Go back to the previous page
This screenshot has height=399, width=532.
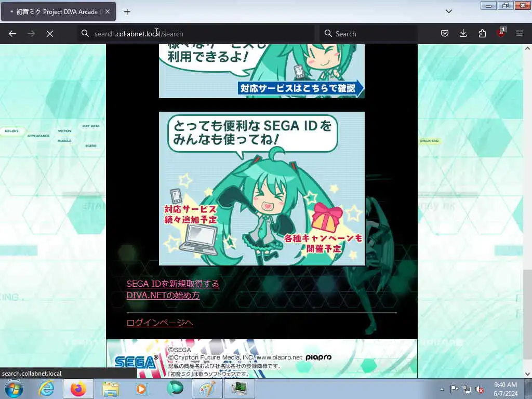[x=12, y=34]
